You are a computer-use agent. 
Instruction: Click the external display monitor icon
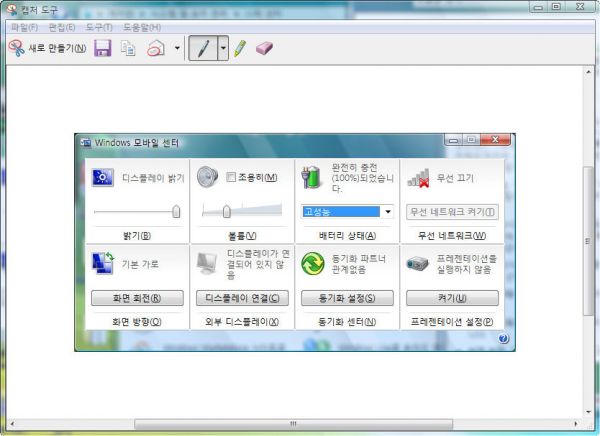207,264
